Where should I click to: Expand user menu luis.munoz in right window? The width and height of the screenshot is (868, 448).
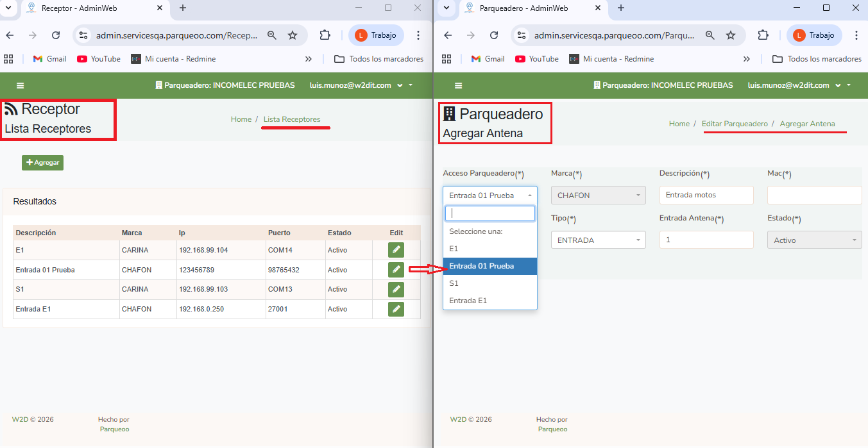(798, 85)
